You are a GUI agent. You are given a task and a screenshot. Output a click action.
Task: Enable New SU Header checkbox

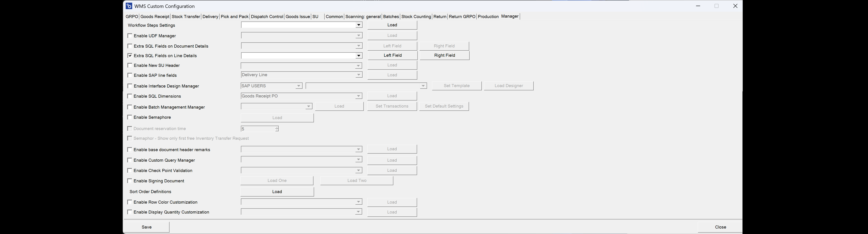tap(130, 65)
